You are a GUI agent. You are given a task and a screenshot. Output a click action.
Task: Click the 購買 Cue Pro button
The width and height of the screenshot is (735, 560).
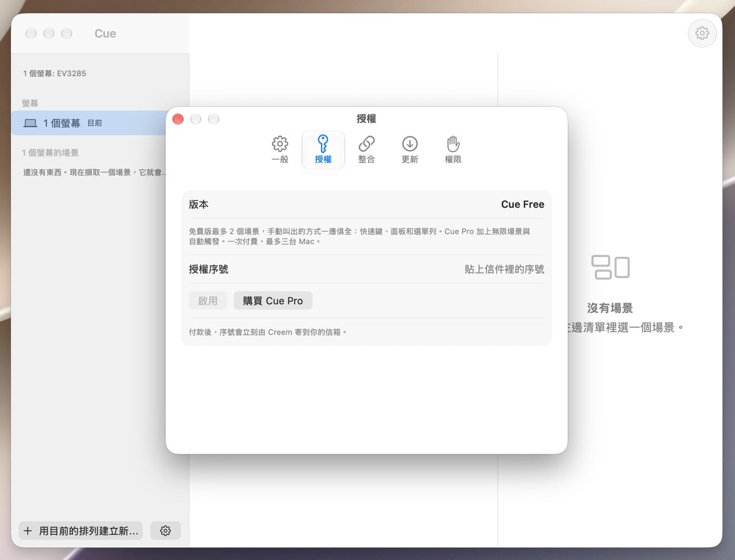click(x=273, y=301)
